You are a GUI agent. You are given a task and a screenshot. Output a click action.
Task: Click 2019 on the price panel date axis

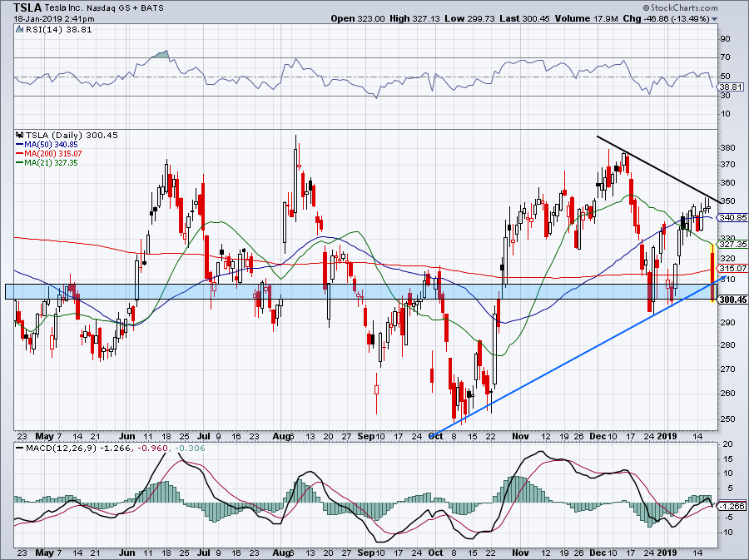667,436
